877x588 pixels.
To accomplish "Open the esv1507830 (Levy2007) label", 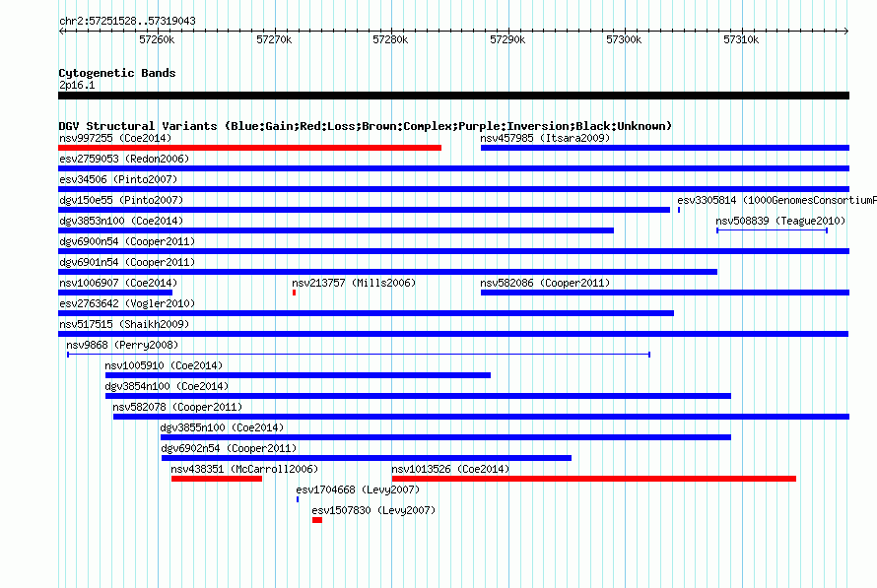I will tap(373, 510).
